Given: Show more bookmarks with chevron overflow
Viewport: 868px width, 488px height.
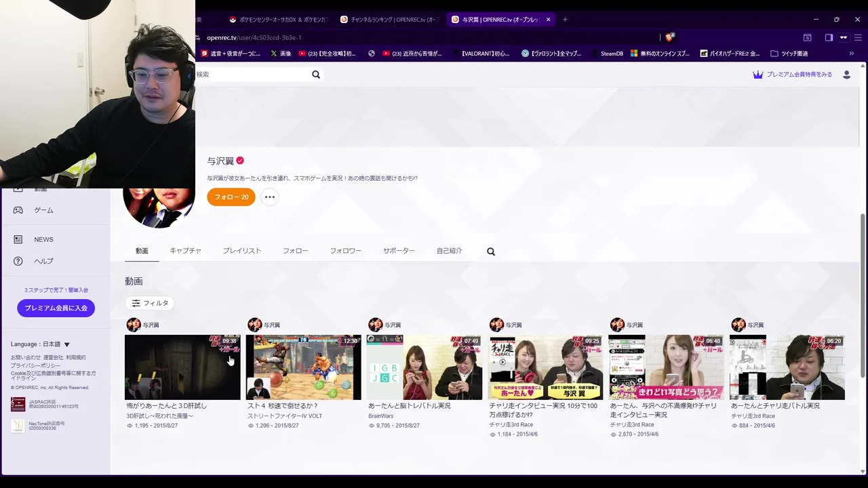Looking at the screenshot, I should click(x=851, y=54).
